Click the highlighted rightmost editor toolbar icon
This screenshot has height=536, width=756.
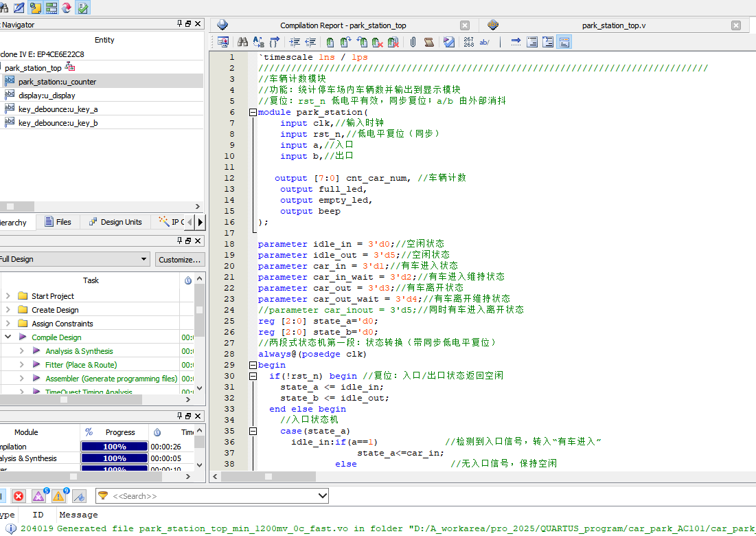[x=564, y=42]
